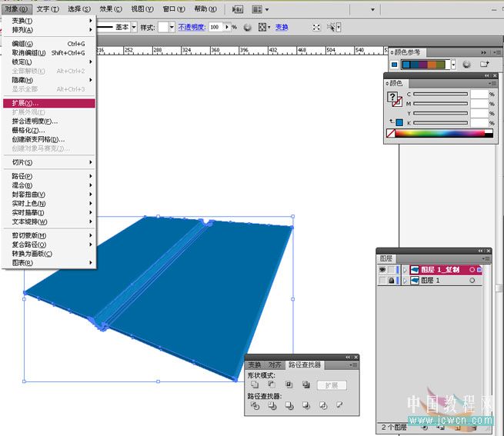The image size is (504, 436).
Task: Select 编组(G) Ctrl+G menu item
Action: point(49,44)
